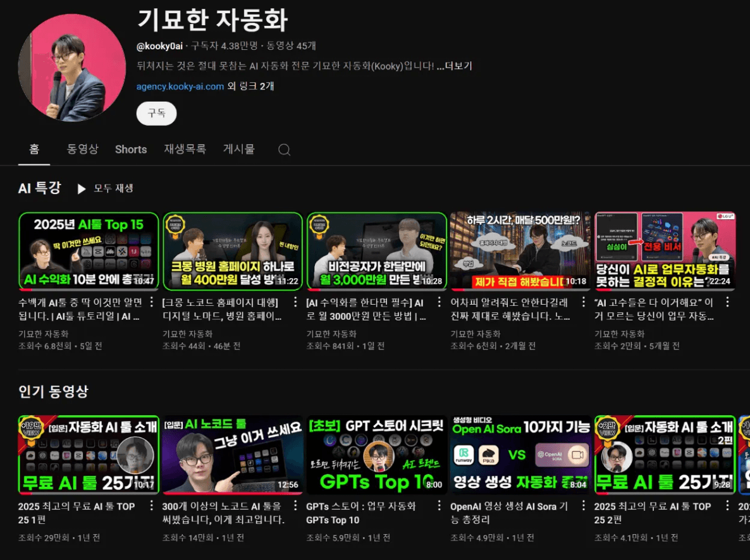
Task: Click the '조회수 4.1만회 • 1년 전' text
Action: (x=636, y=537)
